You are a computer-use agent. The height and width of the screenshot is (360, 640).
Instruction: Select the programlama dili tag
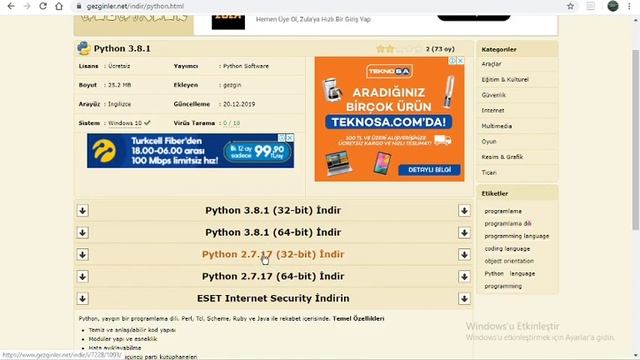coord(508,224)
